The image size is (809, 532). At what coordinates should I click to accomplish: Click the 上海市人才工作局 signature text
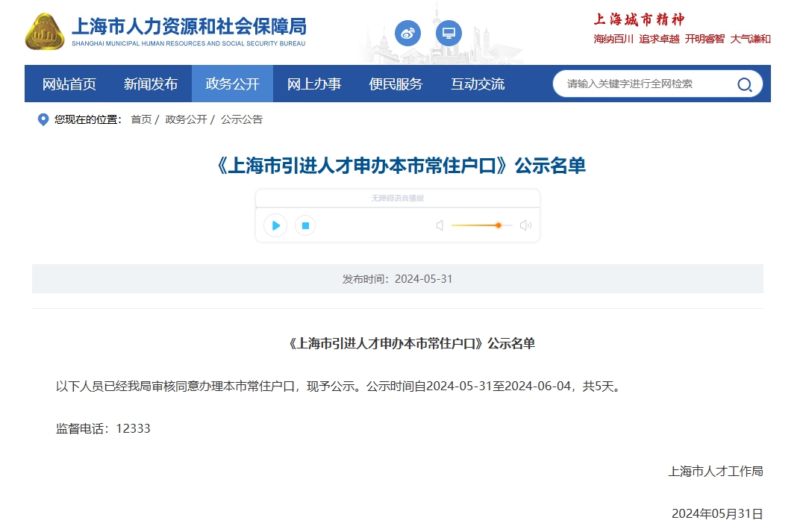click(x=716, y=471)
